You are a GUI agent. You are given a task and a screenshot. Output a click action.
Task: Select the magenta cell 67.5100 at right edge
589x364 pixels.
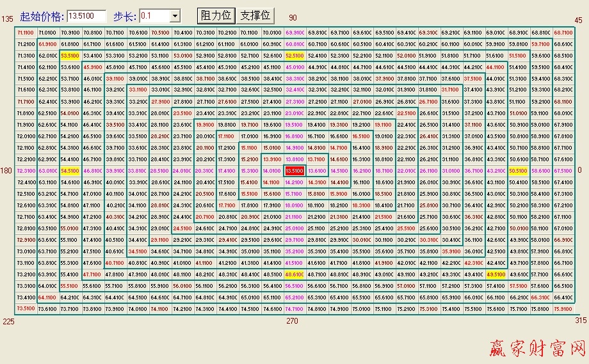point(563,171)
